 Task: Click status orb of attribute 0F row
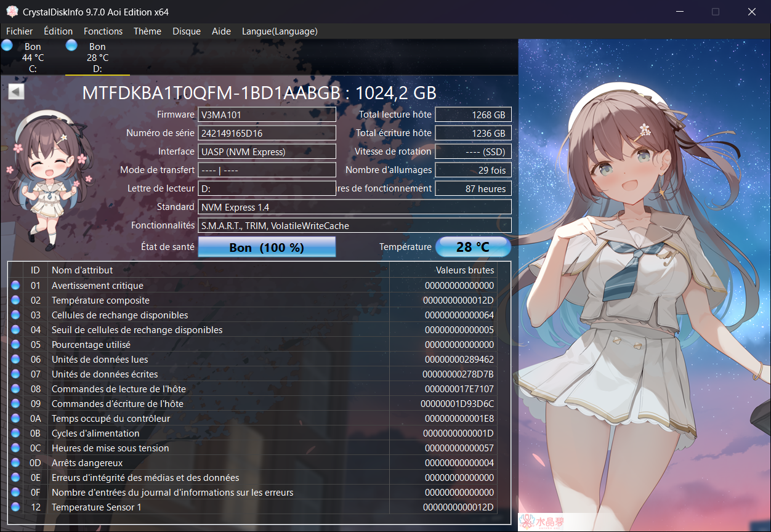[x=15, y=492]
